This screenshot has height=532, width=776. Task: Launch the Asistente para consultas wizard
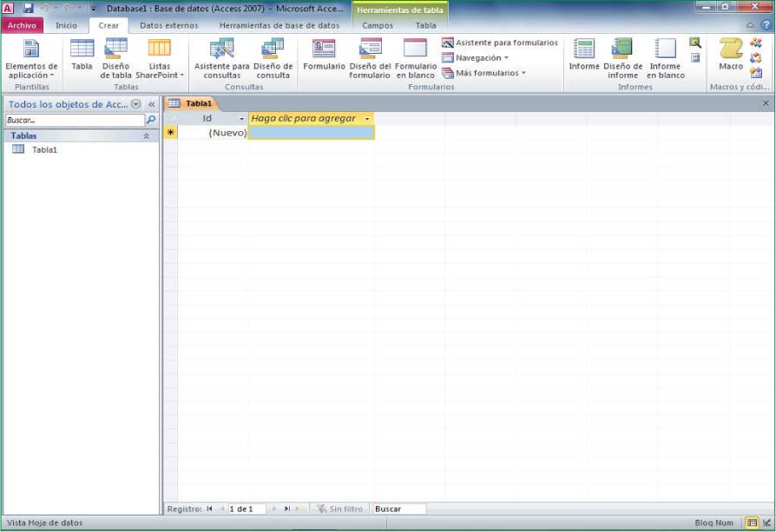(221, 59)
